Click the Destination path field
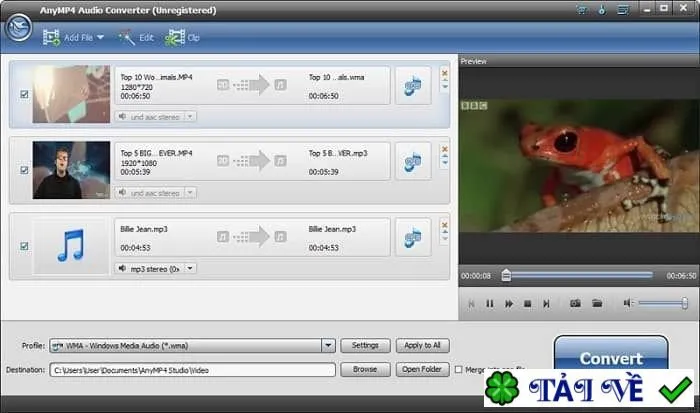The image size is (700, 413). point(192,370)
